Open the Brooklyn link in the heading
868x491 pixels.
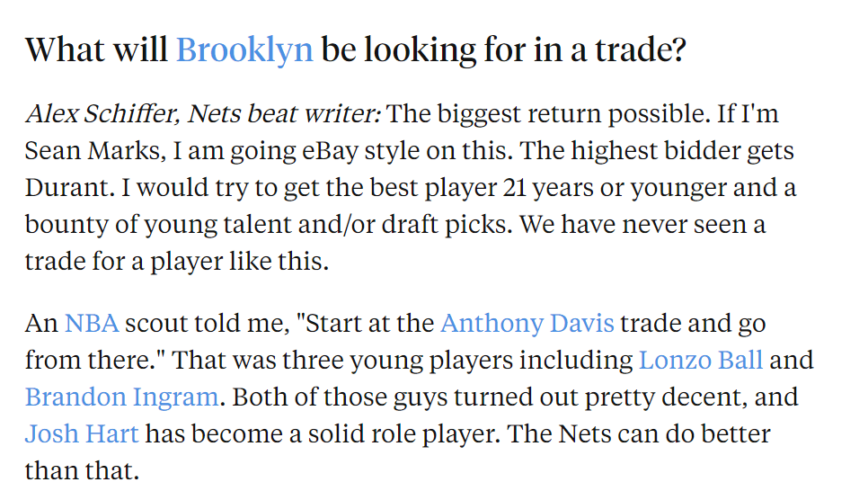point(244,50)
